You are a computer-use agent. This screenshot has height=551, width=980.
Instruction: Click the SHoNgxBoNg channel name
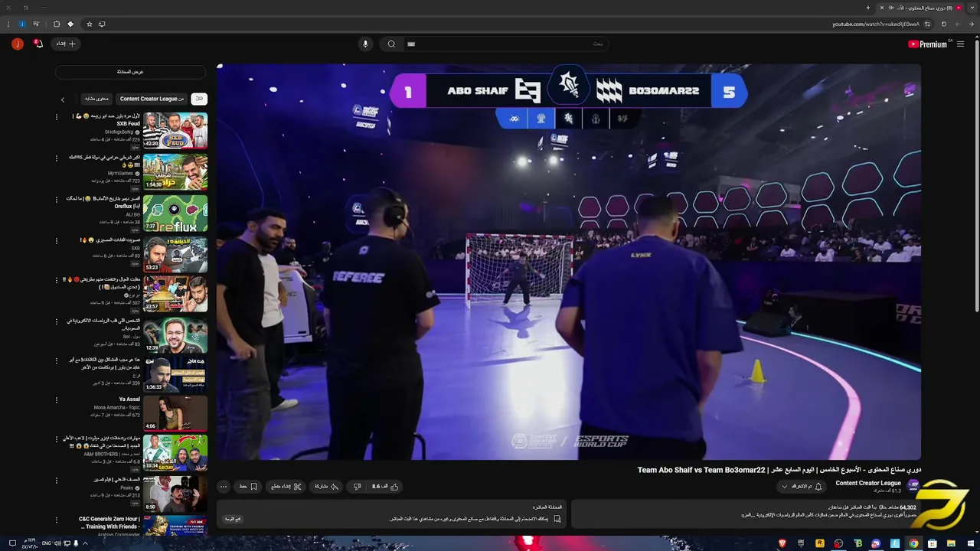click(x=119, y=132)
